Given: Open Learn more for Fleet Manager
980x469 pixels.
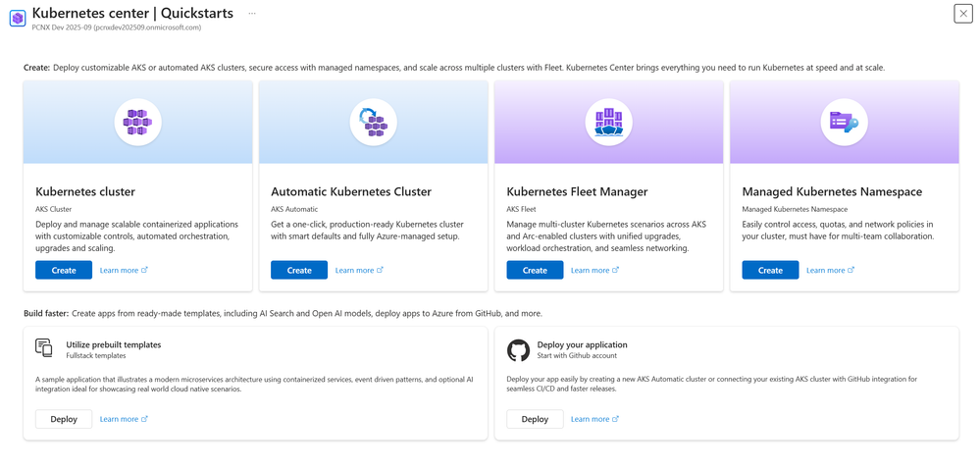Looking at the screenshot, I should click(x=594, y=270).
